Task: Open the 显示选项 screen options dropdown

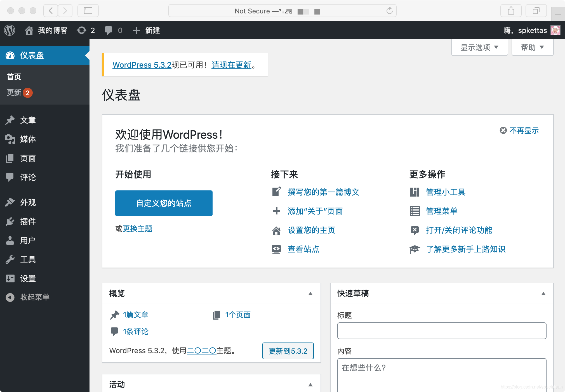Action: tap(479, 47)
